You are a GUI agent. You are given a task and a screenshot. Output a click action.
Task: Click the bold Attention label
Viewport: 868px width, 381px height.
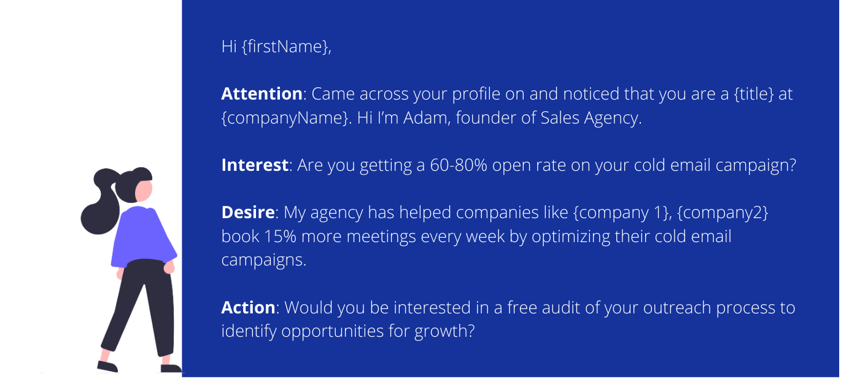[x=262, y=94]
